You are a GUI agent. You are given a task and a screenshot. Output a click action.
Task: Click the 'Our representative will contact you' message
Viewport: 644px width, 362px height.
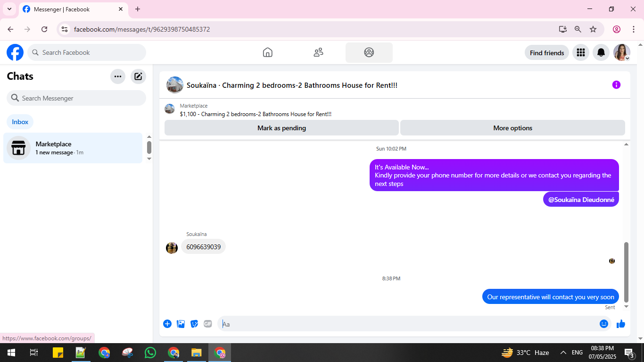[x=551, y=297]
